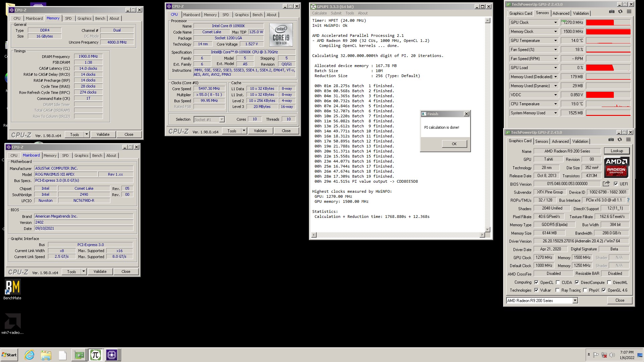Open the Submit menu in GPUPI
The height and width of the screenshot is (362, 644).
[x=336, y=13]
